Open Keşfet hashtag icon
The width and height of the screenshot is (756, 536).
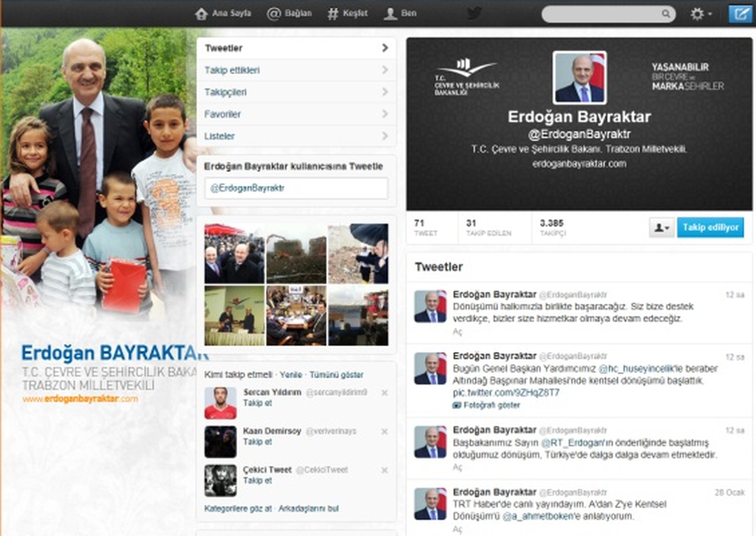333,13
